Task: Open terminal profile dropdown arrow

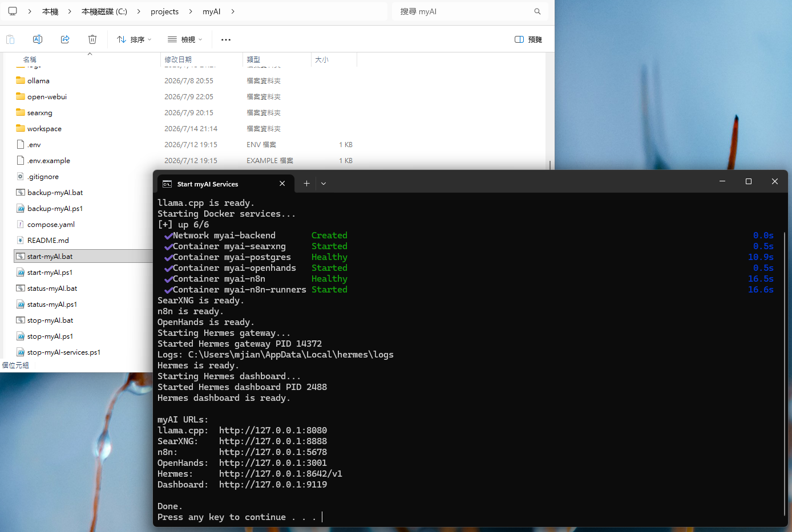Action: tap(324, 184)
